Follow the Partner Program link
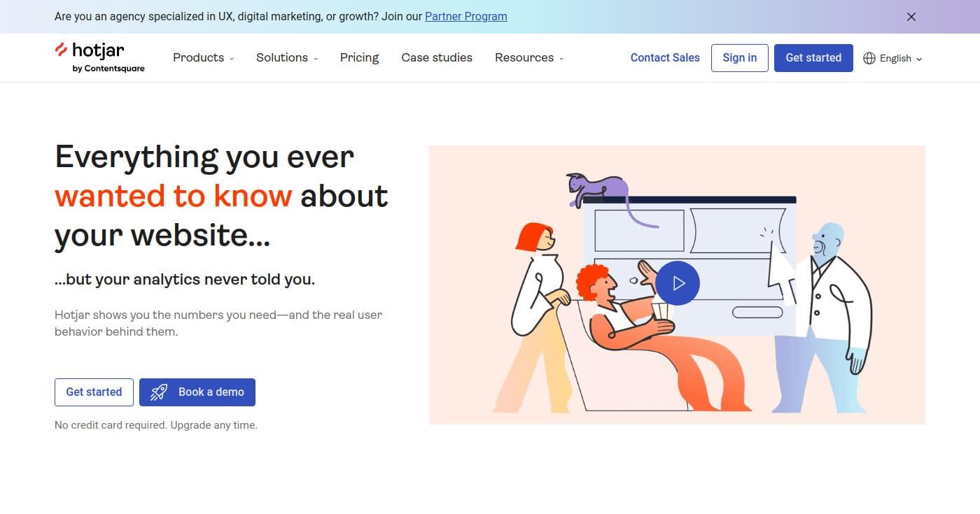The height and width of the screenshot is (514, 980). tap(466, 16)
